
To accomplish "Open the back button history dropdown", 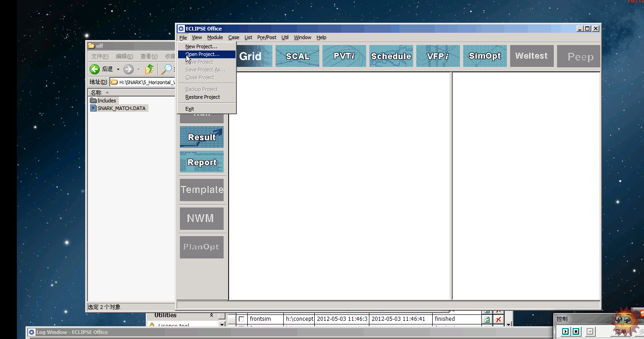I will click(x=118, y=69).
